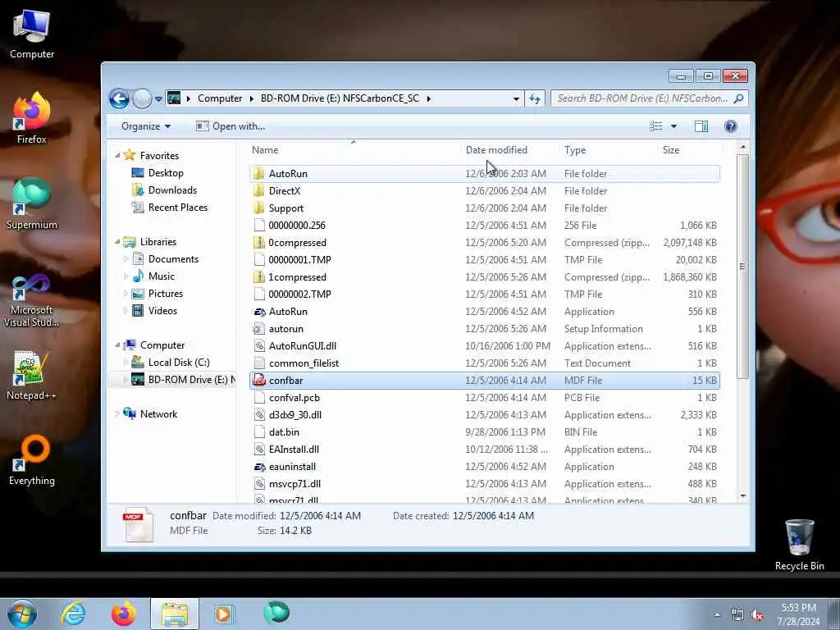Click inside the search BD-ROM Drive field
840x630 pixels.
pos(641,98)
